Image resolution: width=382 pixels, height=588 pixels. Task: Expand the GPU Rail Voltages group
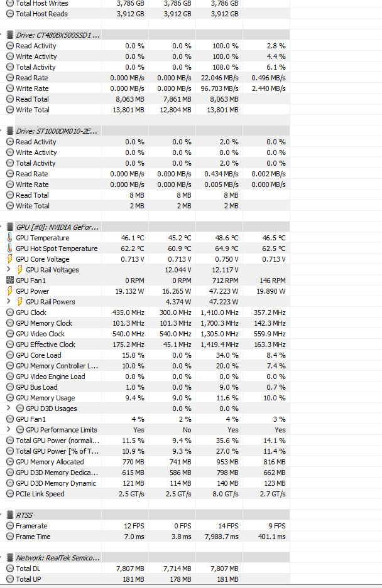click(x=8, y=270)
